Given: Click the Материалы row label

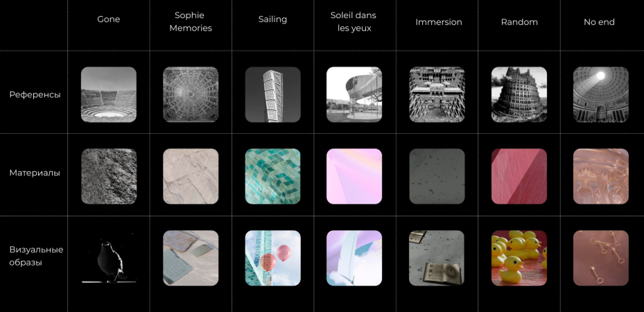Looking at the screenshot, I should [35, 173].
